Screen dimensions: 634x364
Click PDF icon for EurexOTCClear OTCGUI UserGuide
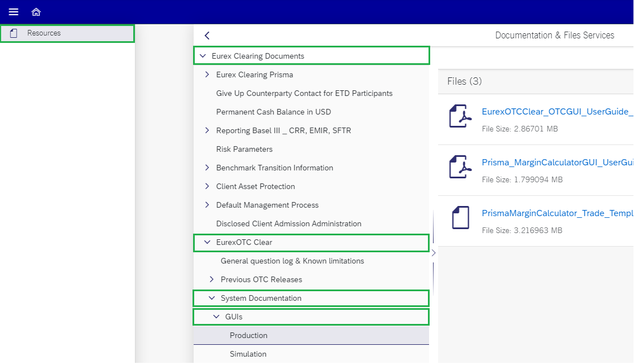(460, 116)
